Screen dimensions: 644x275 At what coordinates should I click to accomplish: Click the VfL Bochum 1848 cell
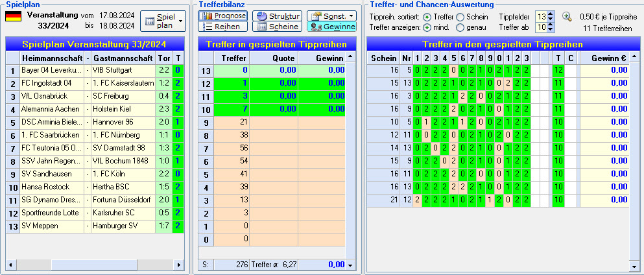pos(123,161)
